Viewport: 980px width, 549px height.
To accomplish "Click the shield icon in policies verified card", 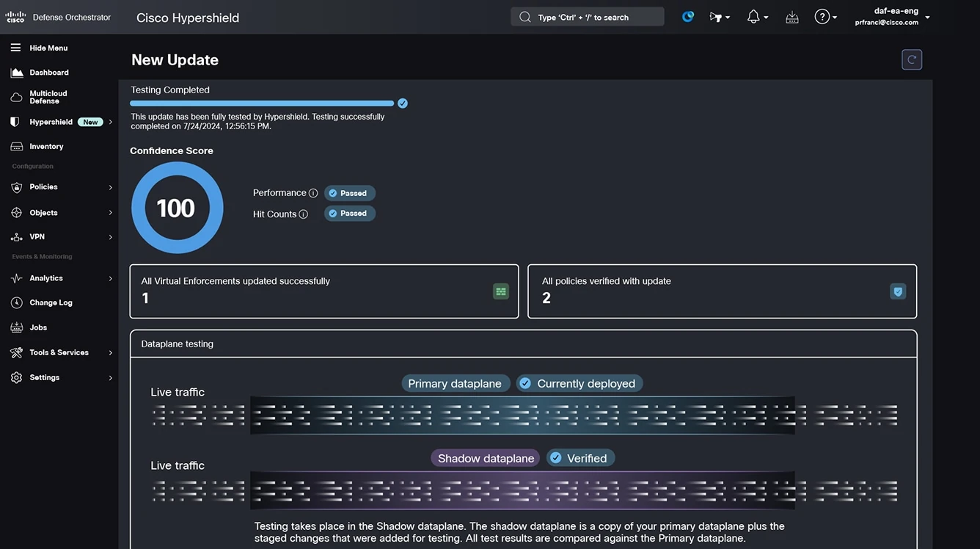I will [898, 291].
